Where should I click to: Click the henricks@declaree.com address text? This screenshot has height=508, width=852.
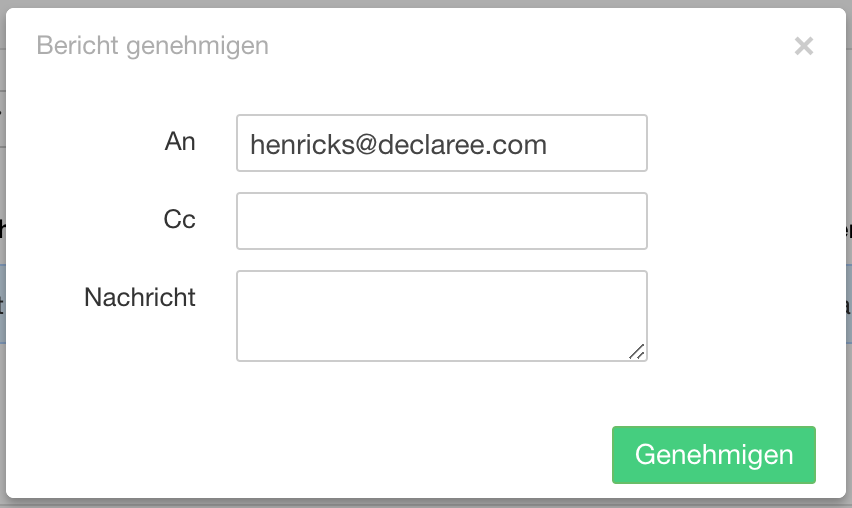398,144
